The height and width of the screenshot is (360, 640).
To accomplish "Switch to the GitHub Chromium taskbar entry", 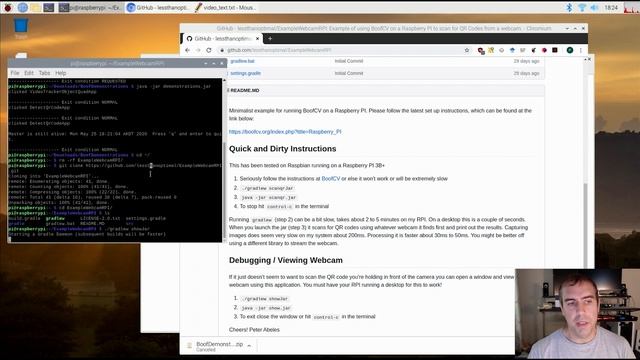I will [158, 7].
